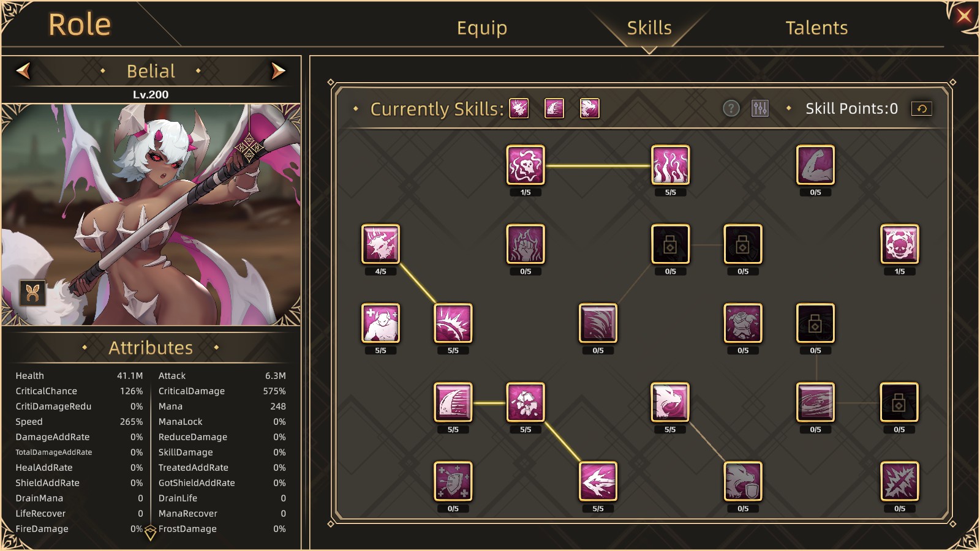Select the skull ring skill node at 1/5

click(x=899, y=244)
